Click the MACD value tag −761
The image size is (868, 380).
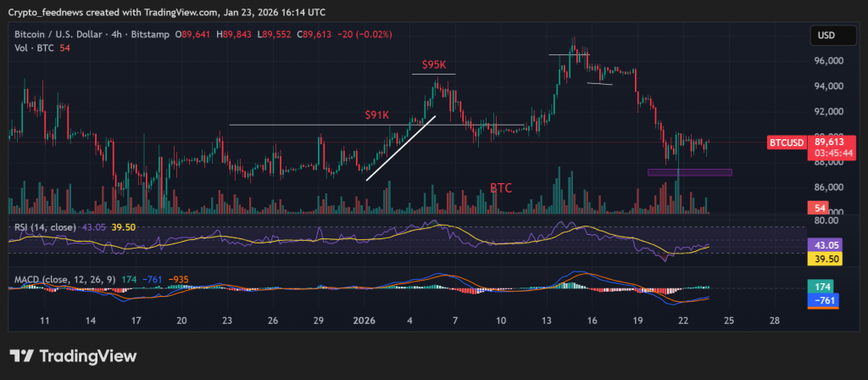click(825, 300)
